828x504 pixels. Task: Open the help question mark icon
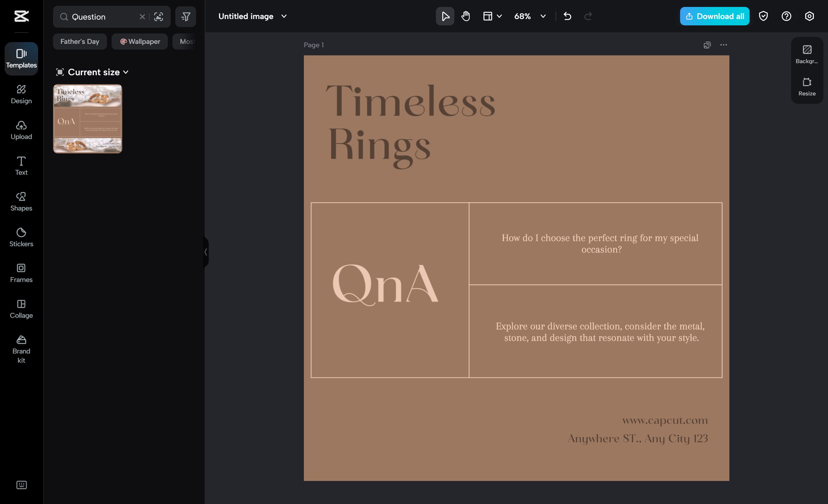(786, 16)
